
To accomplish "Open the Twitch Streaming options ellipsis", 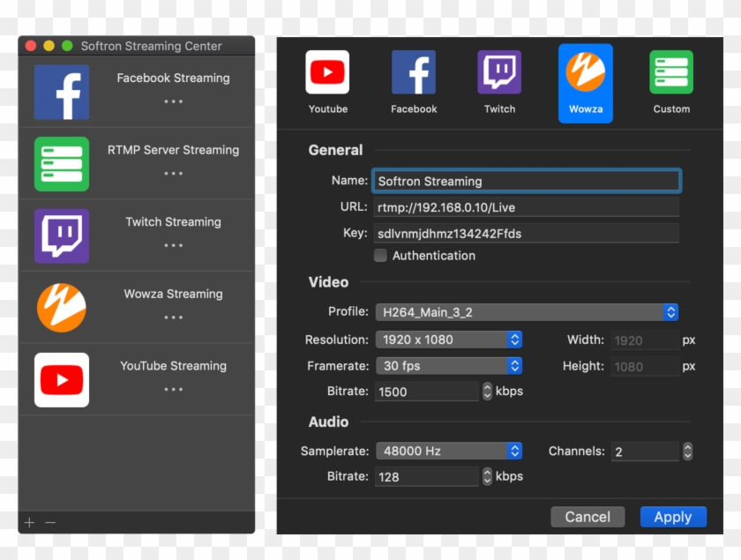I will (173, 245).
